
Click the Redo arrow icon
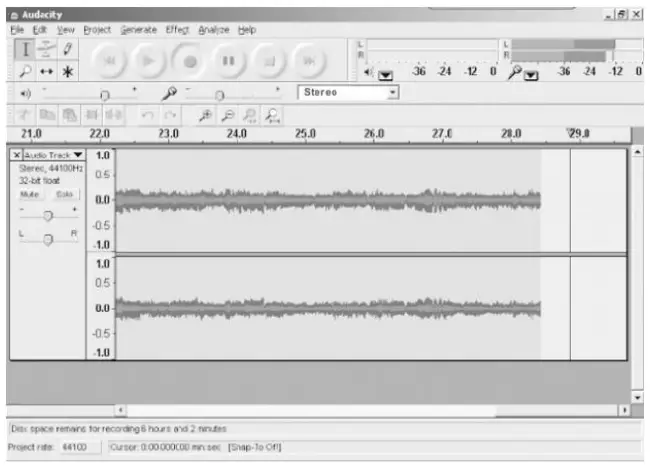170,115
